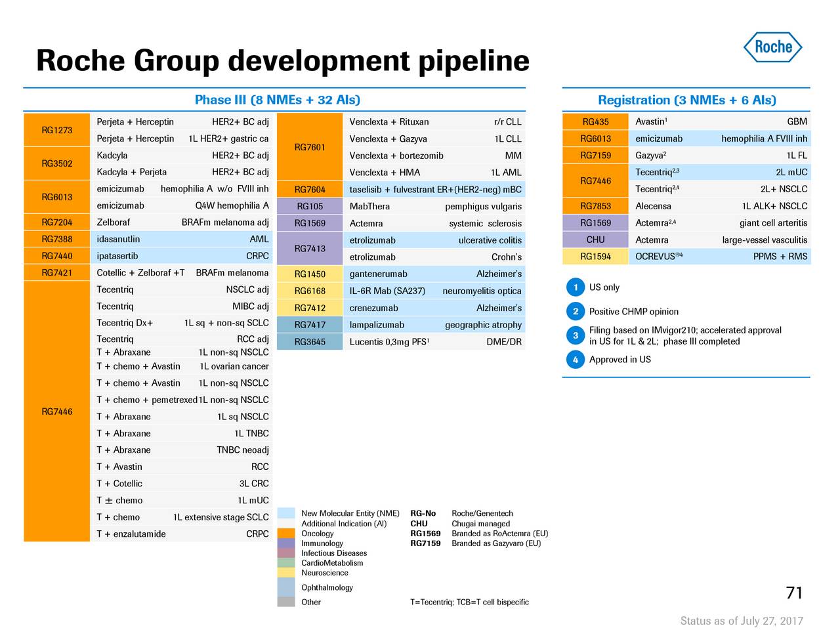840x630 pixels.
Task: Select badge 2 Positive CHMP opinion
Action: click(x=576, y=311)
